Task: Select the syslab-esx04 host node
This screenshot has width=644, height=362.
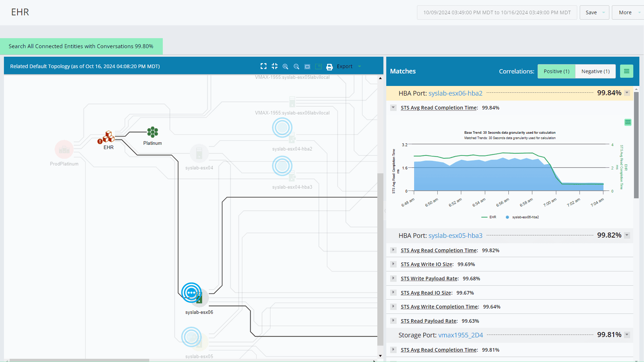Action: click(199, 153)
